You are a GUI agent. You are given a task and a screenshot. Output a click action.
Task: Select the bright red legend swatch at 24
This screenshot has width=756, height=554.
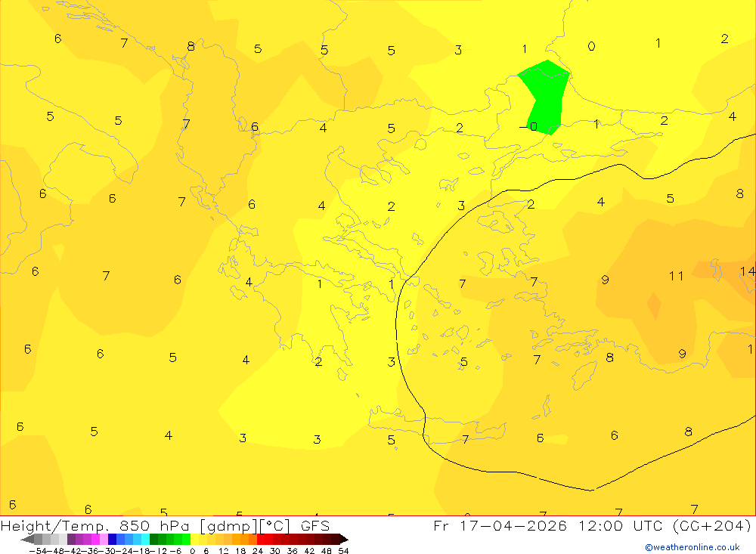261,539
